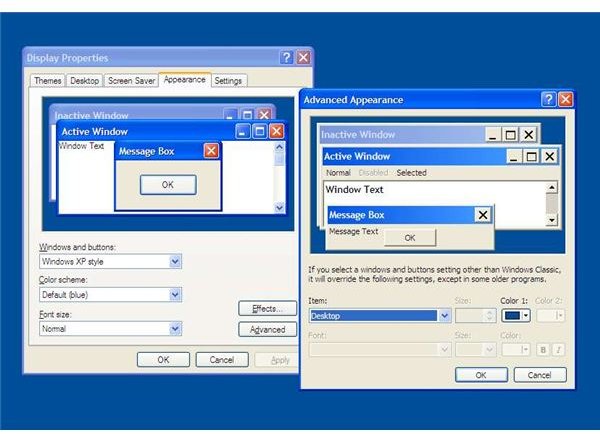Viewport: 600px width, 434px height.
Task: Click close X of preview Message Box in Advanced Appearance
Action: pyautogui.click(x=483, y=215)
